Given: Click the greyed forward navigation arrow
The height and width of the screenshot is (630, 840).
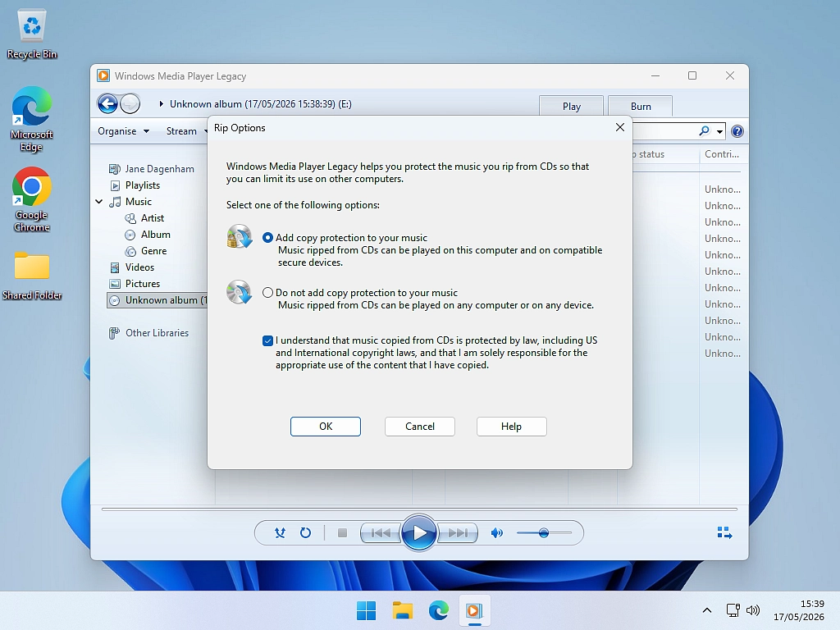Looking at the screenshot, I should 130,103.
